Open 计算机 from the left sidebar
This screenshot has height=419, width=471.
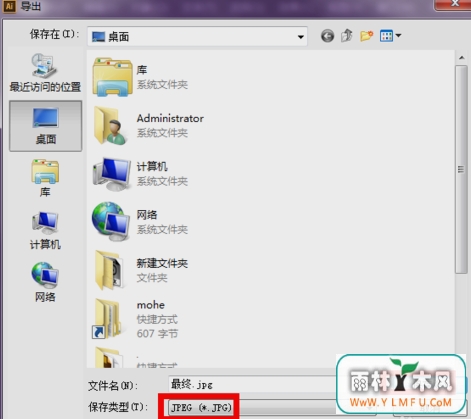(45, 230)
